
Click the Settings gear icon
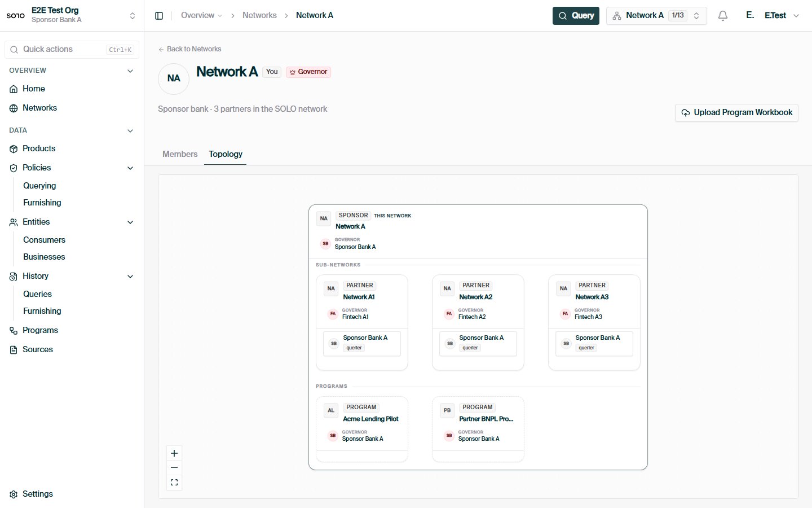[14, 494]
